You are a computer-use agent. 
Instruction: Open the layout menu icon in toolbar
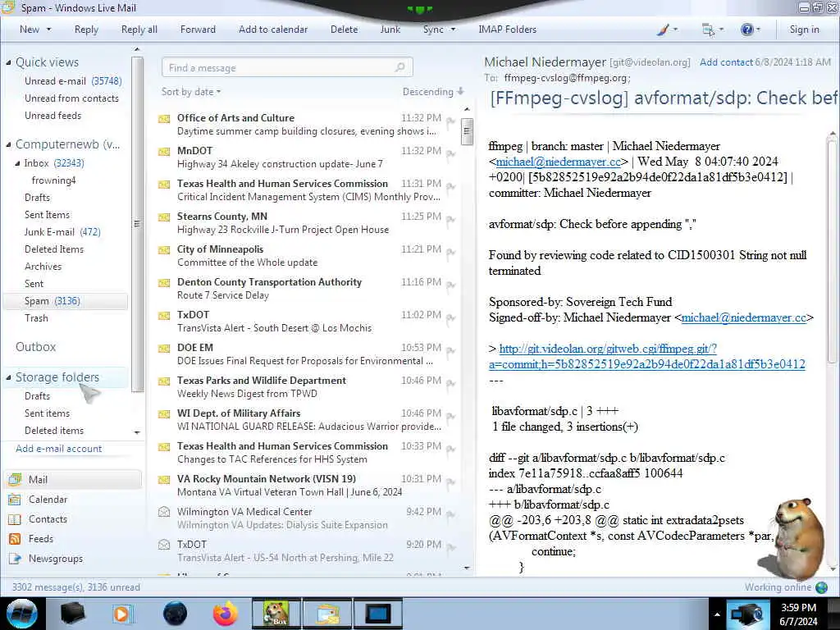coord(708,30)
